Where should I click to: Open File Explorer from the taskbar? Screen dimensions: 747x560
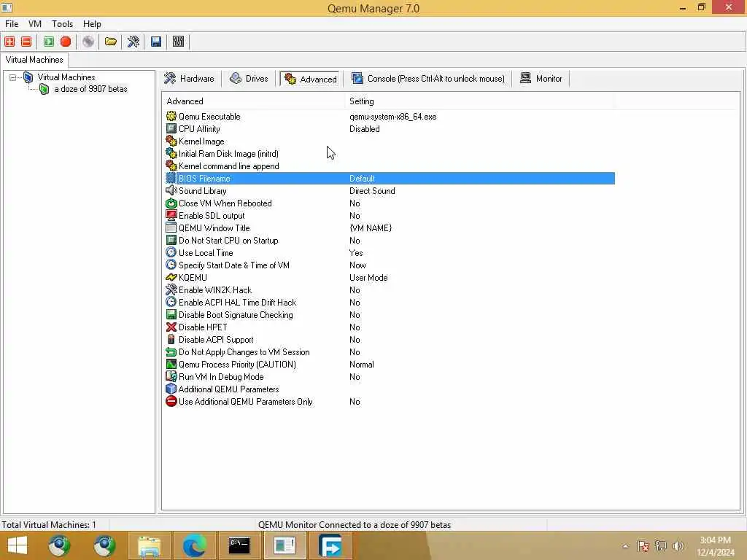point(149,545)
